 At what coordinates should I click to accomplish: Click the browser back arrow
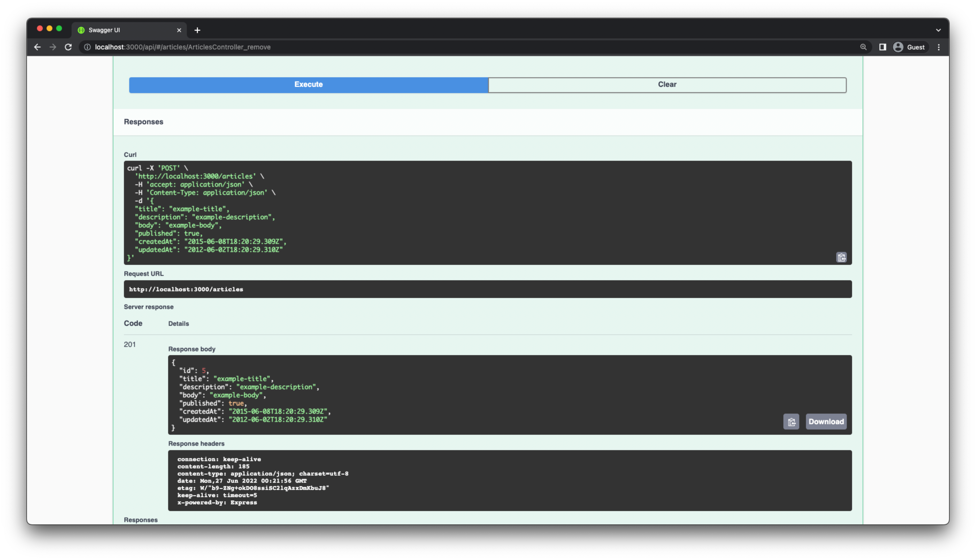pyautogui.click(x=37, y=47)
